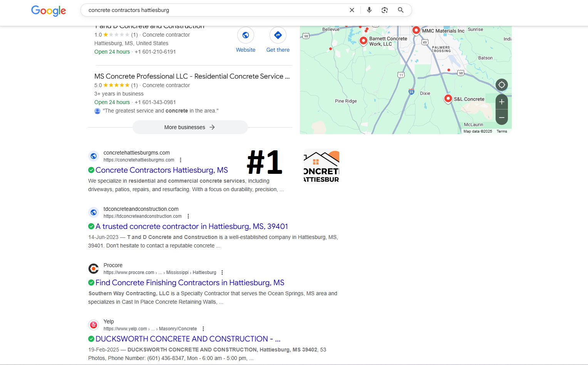Open options menu for concretehattiesburgms.com result
Screen dimensions: 588x365
point(181,160)
